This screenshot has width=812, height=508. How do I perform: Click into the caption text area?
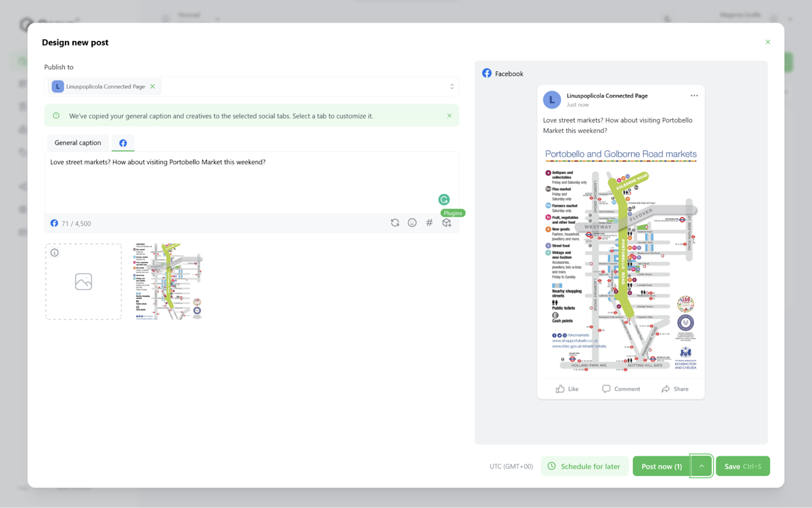[x=252, y=182]
